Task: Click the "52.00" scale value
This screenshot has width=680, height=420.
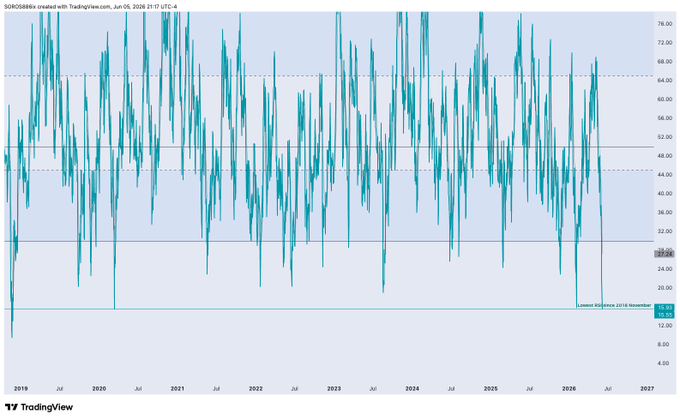Action: coord(664,137)
